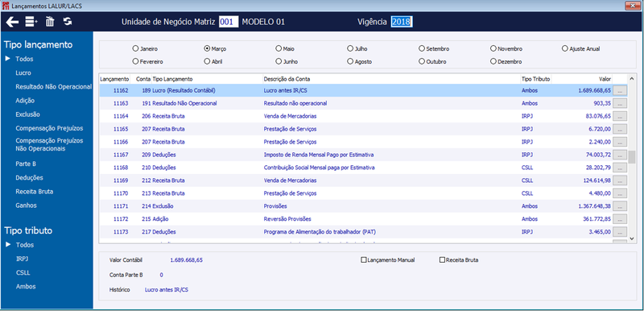Select the Fevereiro month option

point(148,61)
